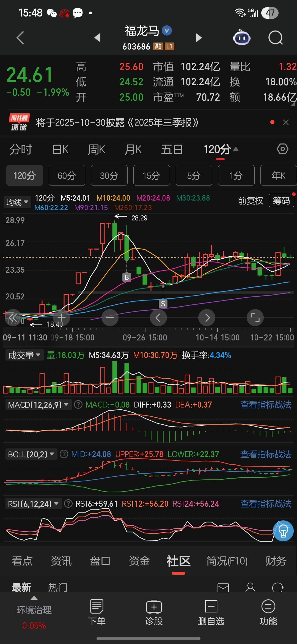Open chart settings hexagon icon
This screenshot has height=644, width=297.
[282, 149]
